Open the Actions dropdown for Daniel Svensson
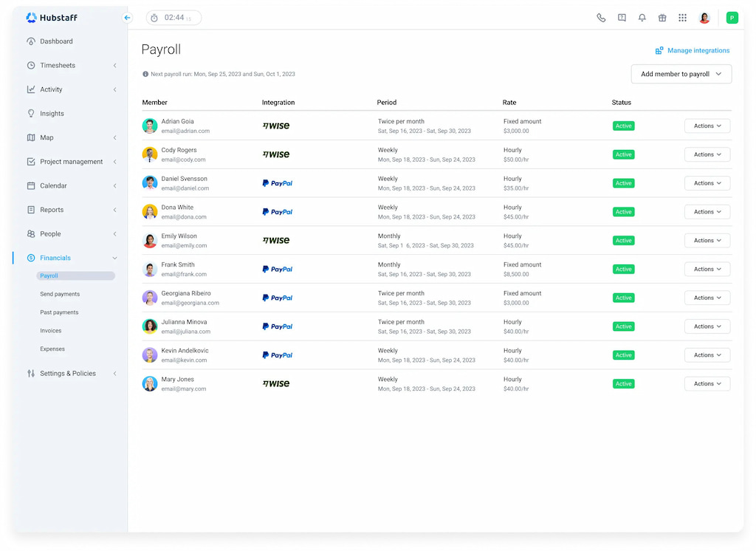 click(x=707, y=183)
